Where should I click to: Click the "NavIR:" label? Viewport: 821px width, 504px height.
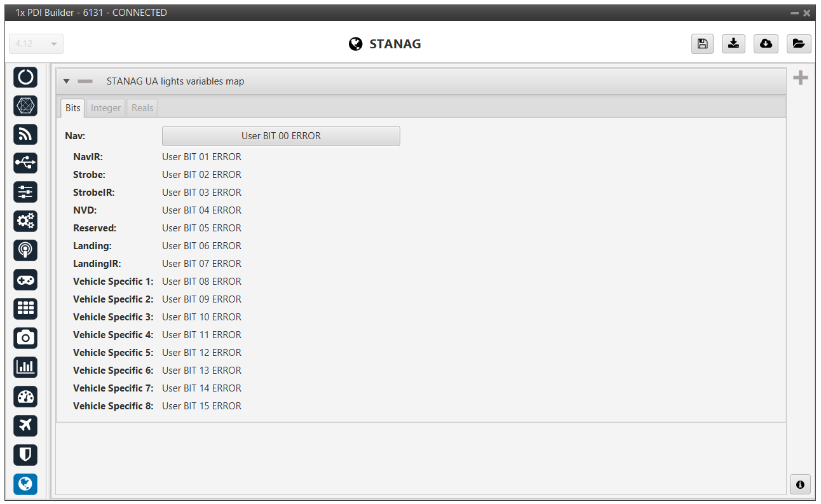tap(88, 157)
